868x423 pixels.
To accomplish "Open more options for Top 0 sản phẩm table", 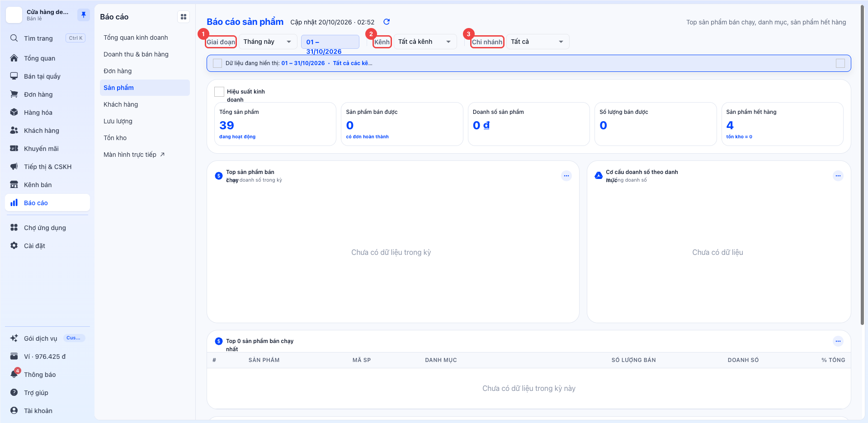I will tap(838, 341).
